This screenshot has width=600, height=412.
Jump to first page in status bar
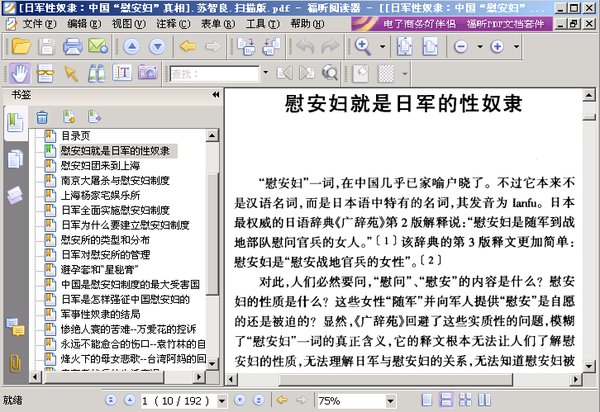coord(111,400)
